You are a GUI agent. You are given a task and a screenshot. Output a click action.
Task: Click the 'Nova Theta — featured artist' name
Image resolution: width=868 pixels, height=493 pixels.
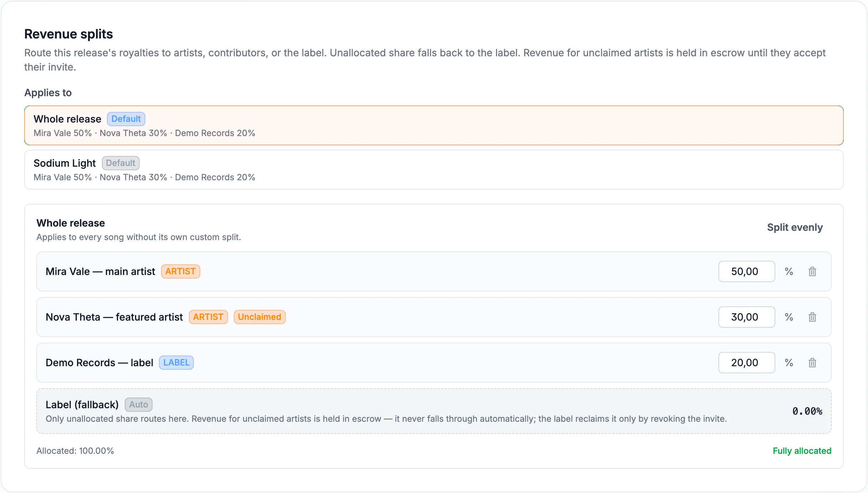tap(114, 317)
